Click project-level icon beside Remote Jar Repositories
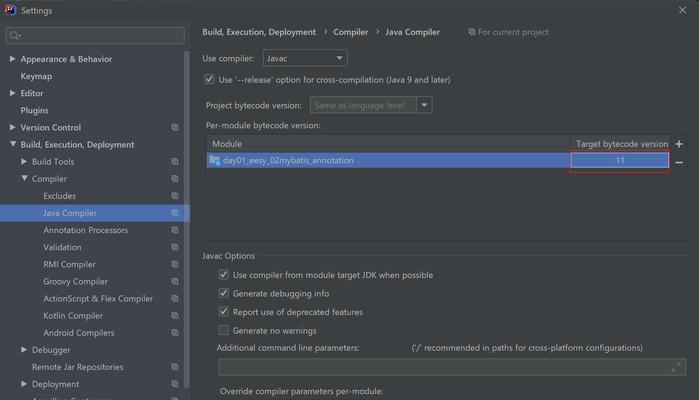This screenshot has width=699, height=400. pyautogui.click(x=175, y=367)
